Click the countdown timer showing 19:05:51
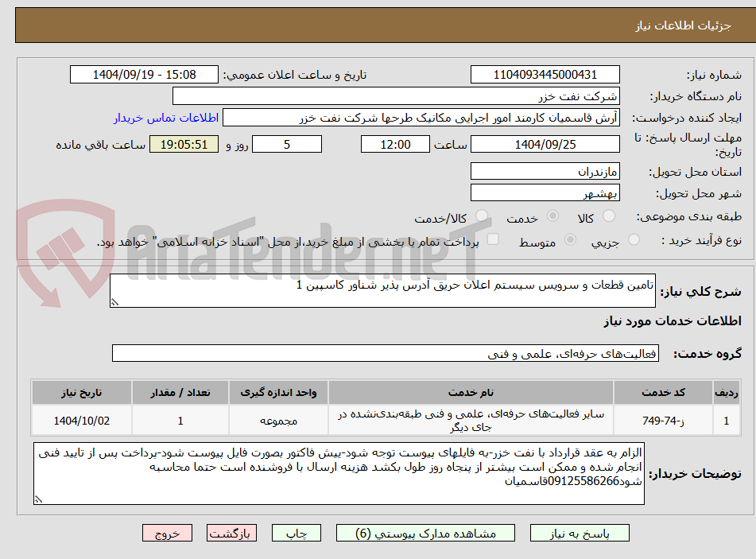 point(184,146)
